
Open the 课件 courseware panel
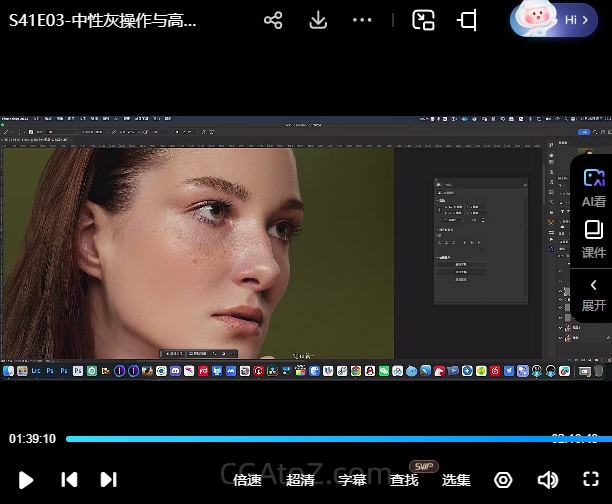[x=594, y=239]
